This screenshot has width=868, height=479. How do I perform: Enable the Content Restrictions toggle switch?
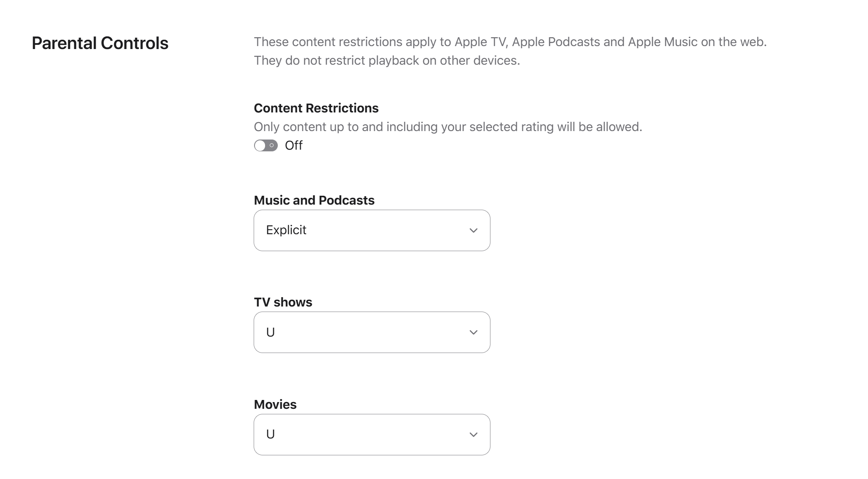[x=266, y=145]
